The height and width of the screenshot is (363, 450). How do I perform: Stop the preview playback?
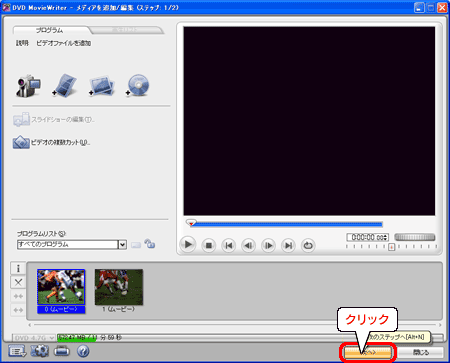coord(209,246)
